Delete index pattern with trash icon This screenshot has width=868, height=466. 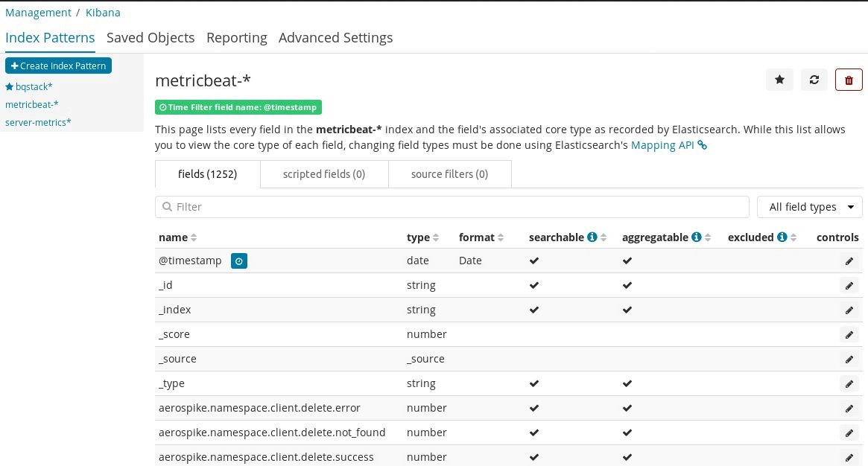pyautogui.click(x=849, y=80)
